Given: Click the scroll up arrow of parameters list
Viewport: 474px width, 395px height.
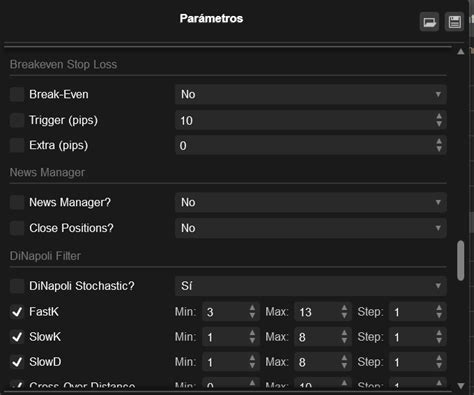Looking at the screenshot, I should [x=461, y=52].
